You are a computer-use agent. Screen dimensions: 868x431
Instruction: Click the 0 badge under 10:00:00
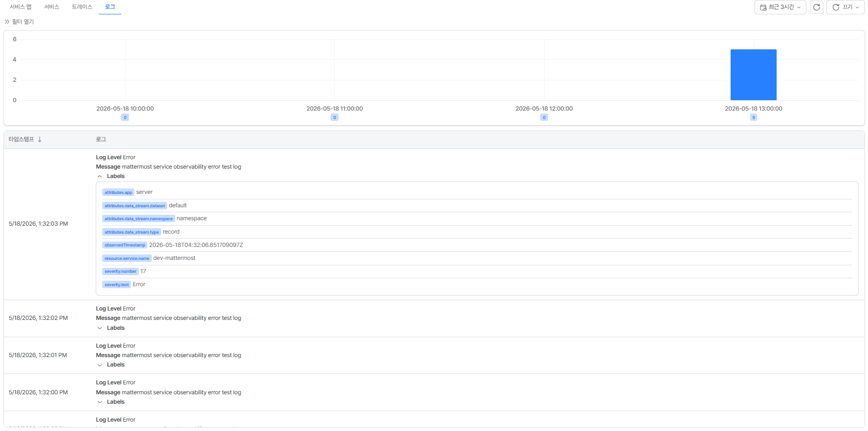125,118
